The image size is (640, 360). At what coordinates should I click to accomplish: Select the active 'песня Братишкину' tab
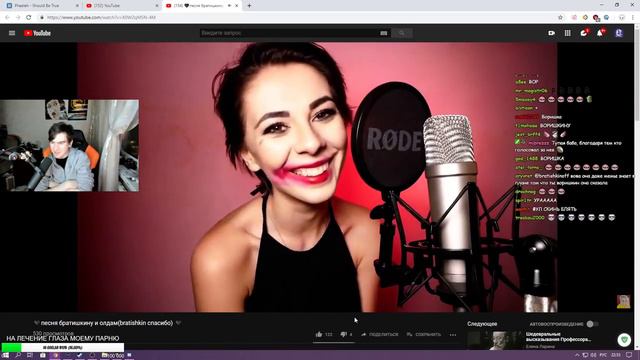tap(198, 6)
